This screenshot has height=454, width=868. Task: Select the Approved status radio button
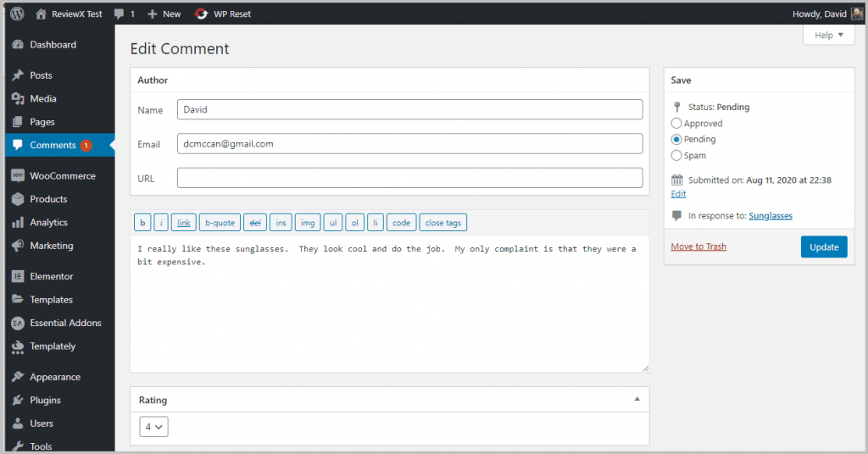(x=676, y=124)
